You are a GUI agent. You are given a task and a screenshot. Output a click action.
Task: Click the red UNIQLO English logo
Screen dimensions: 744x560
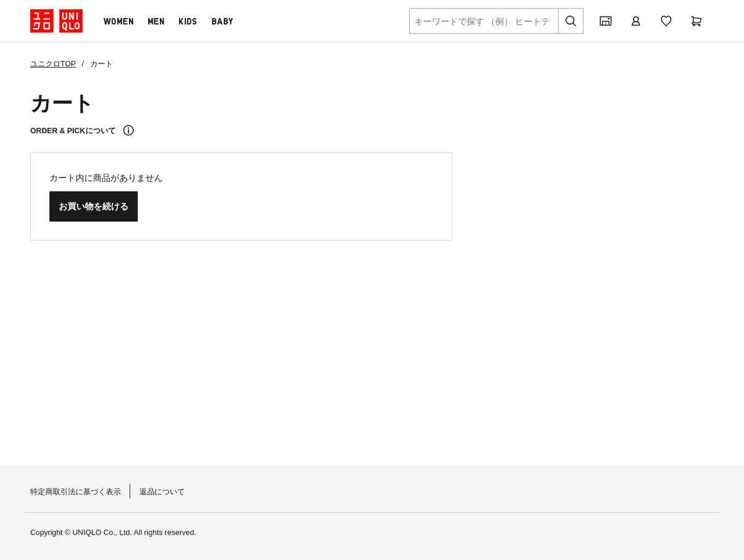click(x=71, y=21)
